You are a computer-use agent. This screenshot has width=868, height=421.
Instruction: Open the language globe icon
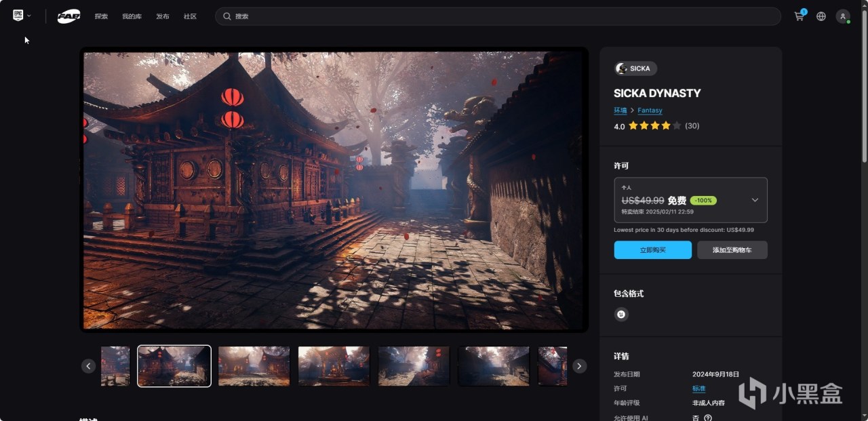coord(821,16)
